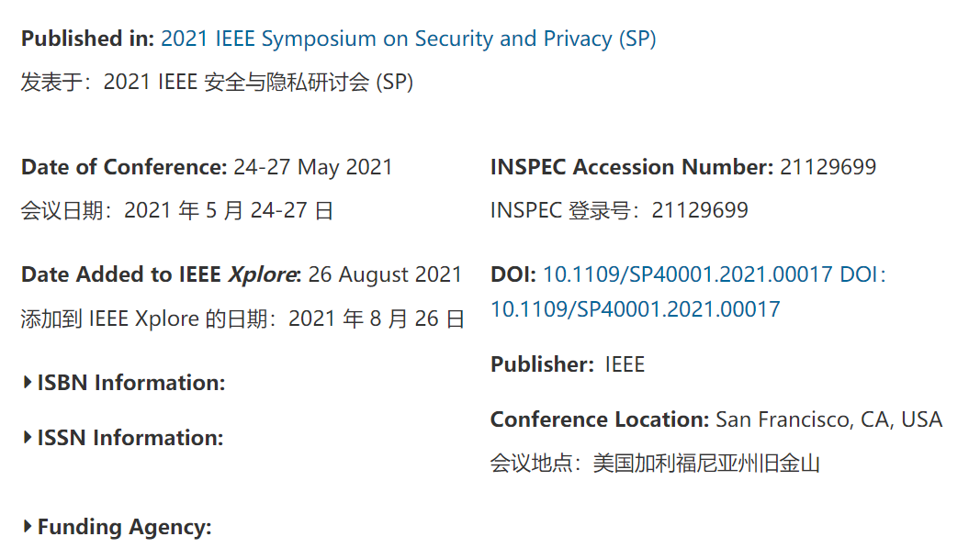Click the conference date '24-27 May 2021'
Screen dimensions: 980x559
point(312,167)
